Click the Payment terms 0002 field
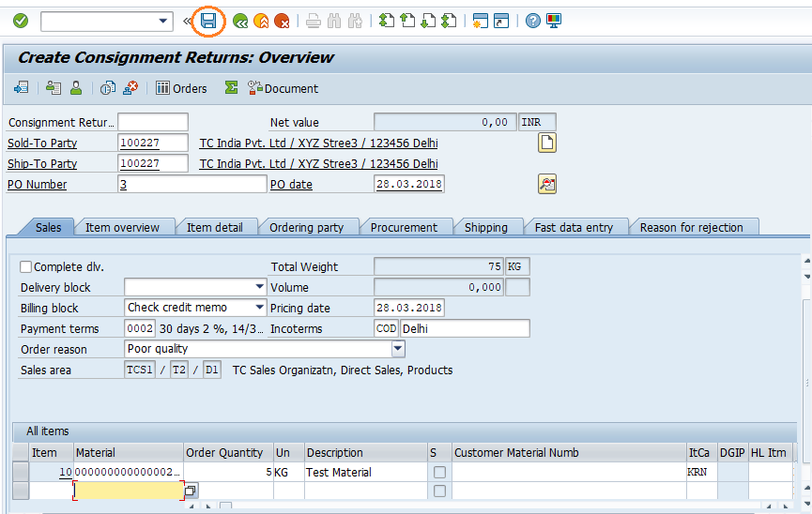 click(x=140, y=328)
